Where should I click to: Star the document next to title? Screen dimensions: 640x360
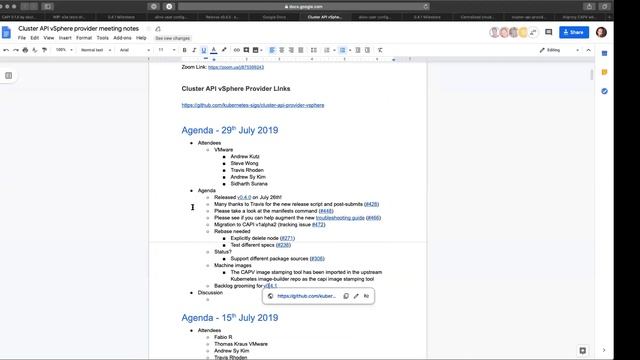[149, 29]
